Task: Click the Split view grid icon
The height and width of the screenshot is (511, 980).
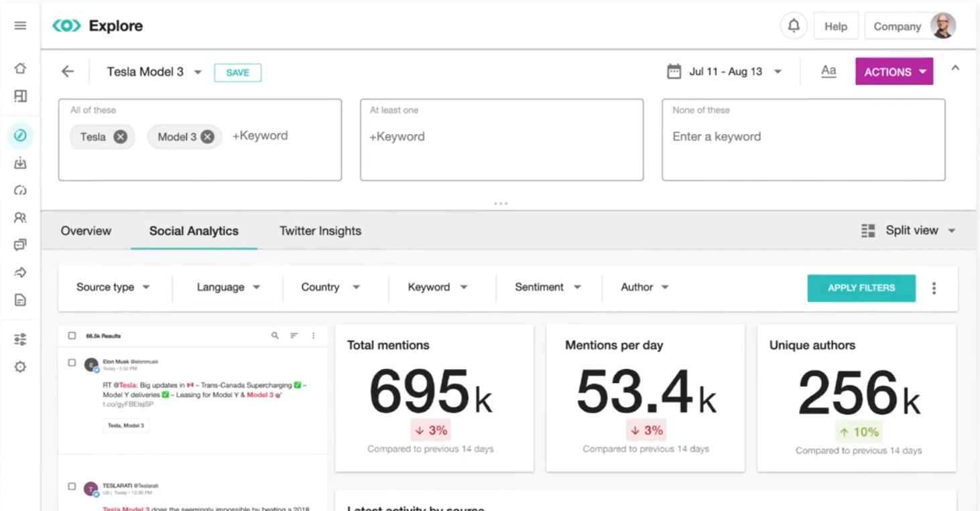Action: tap(868, 231)
